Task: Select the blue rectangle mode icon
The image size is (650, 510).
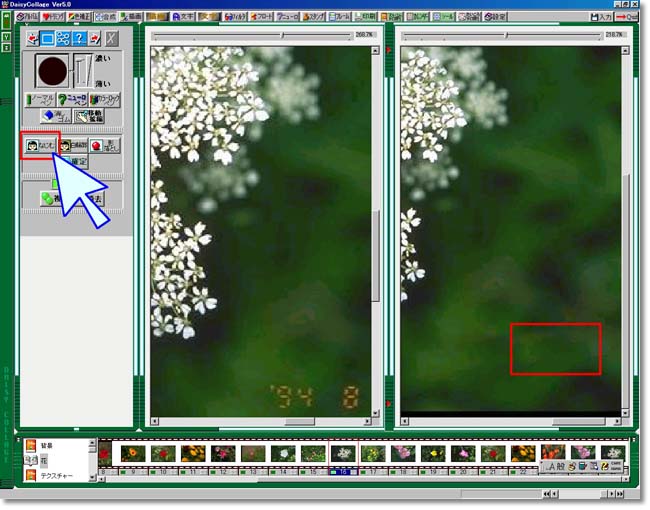Action: (47, 39)
